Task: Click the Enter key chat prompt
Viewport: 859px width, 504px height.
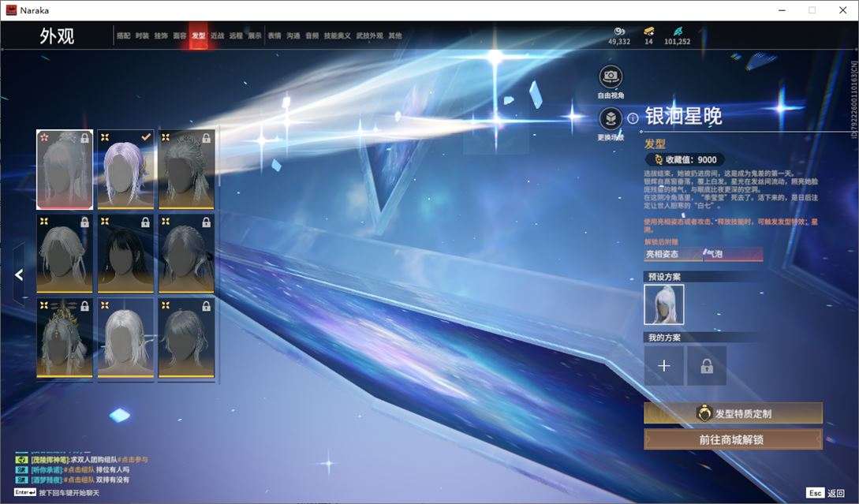Action: tap(25, 492)
